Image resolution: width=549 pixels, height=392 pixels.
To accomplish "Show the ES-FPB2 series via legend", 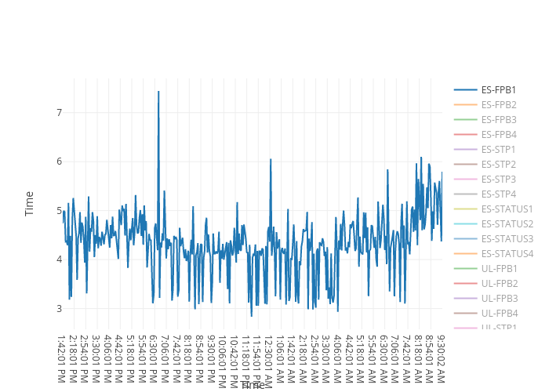I will point(498,105).
